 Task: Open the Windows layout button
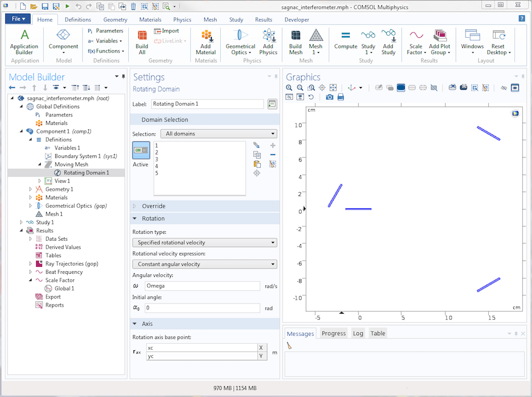[472, 42]
